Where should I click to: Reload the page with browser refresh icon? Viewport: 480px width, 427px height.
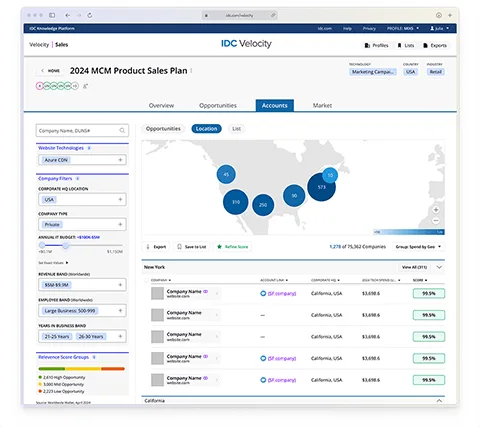89,15
